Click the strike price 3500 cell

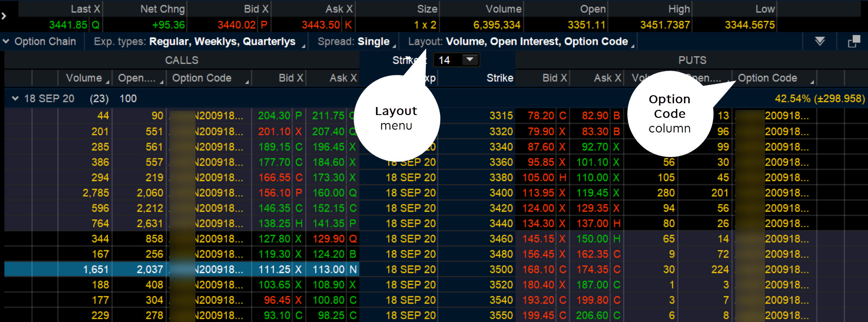[x=501, y=269]
